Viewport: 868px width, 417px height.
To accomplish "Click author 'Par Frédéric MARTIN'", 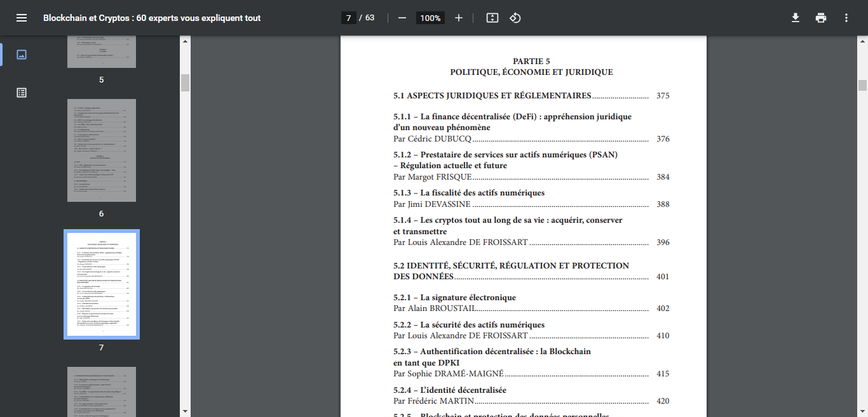I will 434,401.
